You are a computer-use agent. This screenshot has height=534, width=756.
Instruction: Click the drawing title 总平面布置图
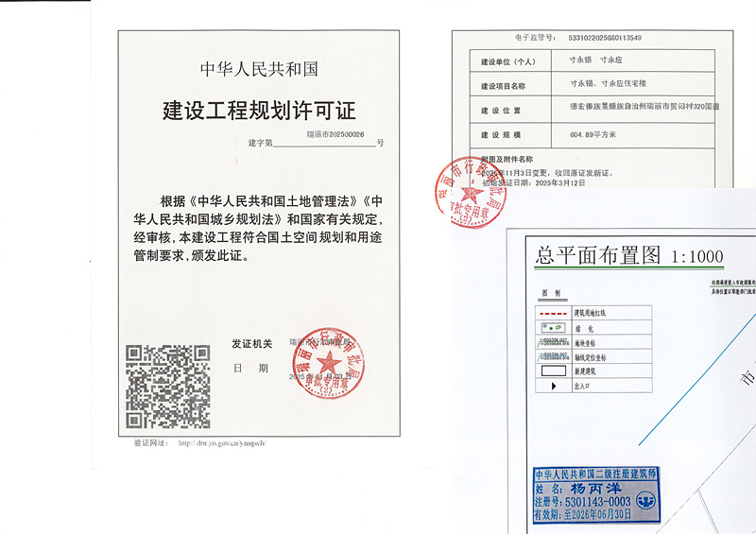[x=598, y=255]
